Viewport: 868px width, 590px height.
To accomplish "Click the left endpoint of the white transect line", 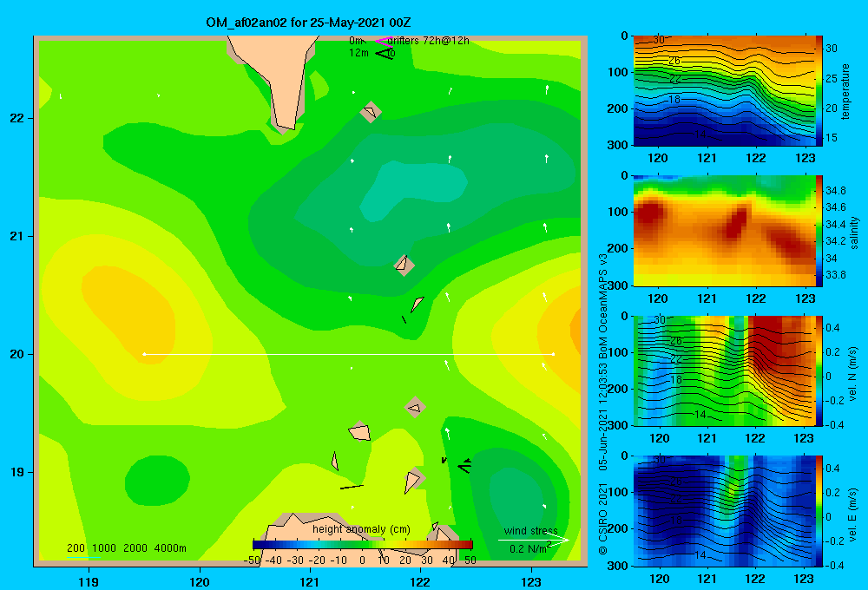I will [x=144, y=354].
